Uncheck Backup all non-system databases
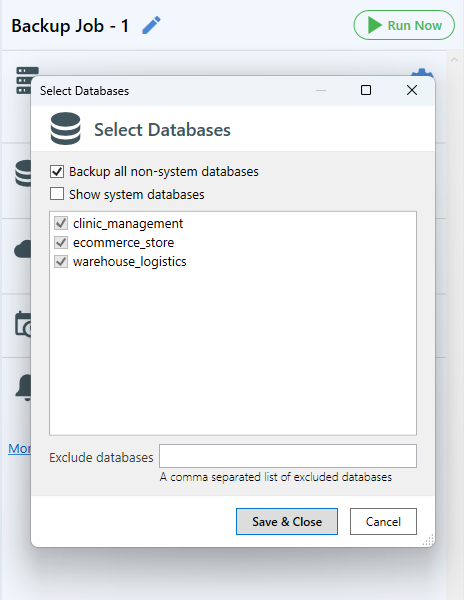This screenshot has height=600, width=464. [57, 171]
